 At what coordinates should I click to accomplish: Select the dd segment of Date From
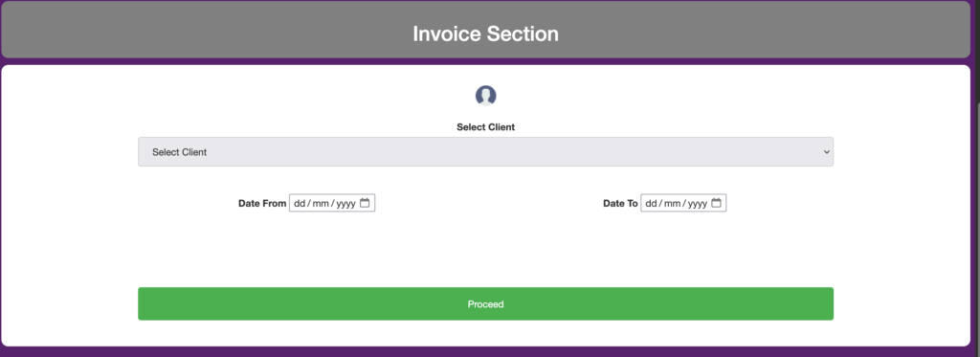point(300,203)
